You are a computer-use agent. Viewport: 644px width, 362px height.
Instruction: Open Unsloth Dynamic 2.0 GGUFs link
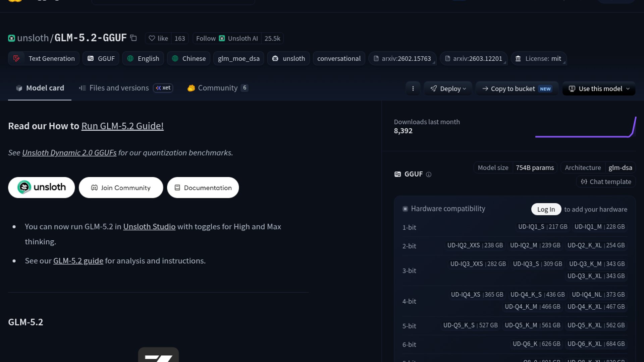point(69,153)
